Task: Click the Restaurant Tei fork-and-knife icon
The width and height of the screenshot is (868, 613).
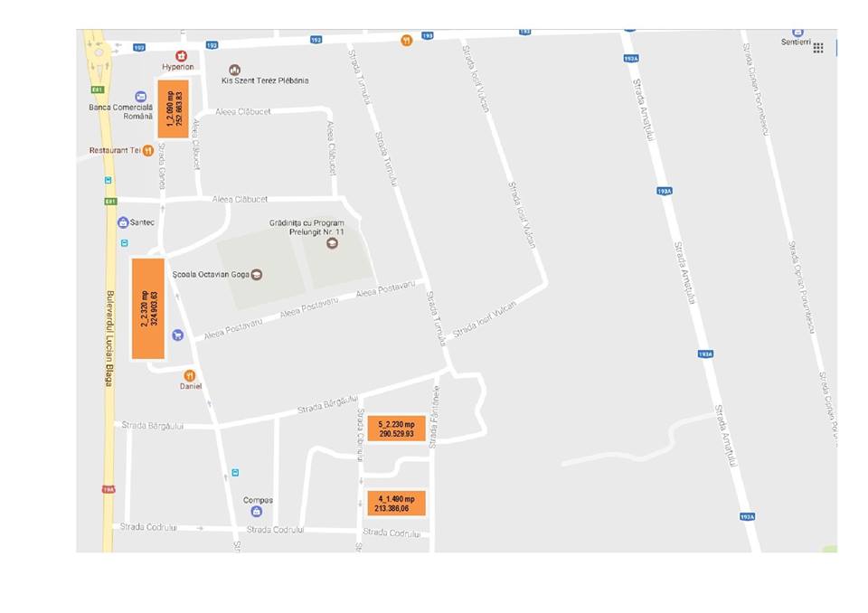Action: tap(147, 150)
